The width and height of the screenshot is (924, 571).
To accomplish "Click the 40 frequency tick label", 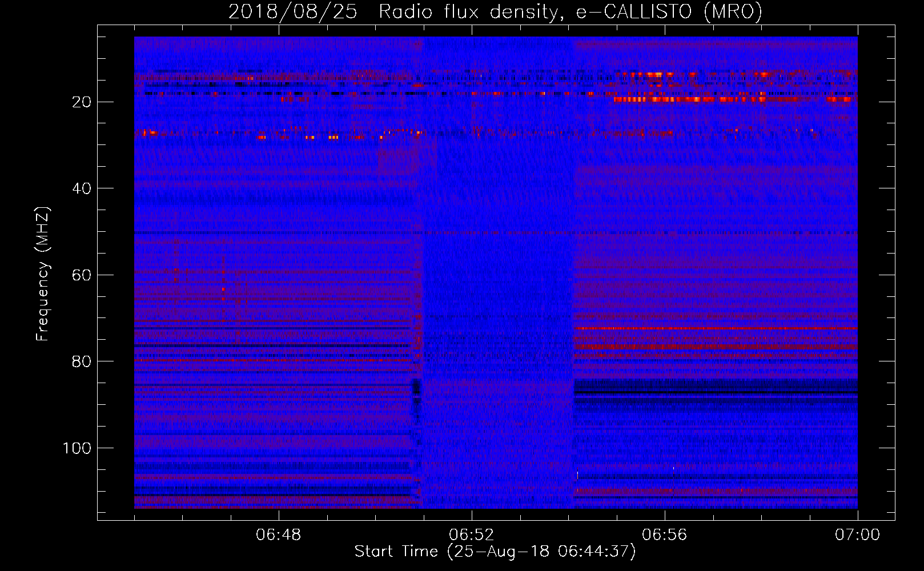I will 82,188.
